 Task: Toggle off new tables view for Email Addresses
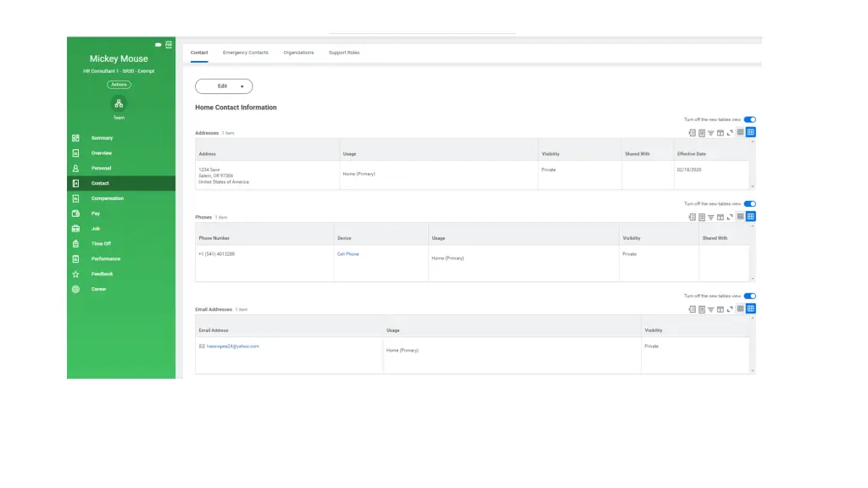click(750, 296)
